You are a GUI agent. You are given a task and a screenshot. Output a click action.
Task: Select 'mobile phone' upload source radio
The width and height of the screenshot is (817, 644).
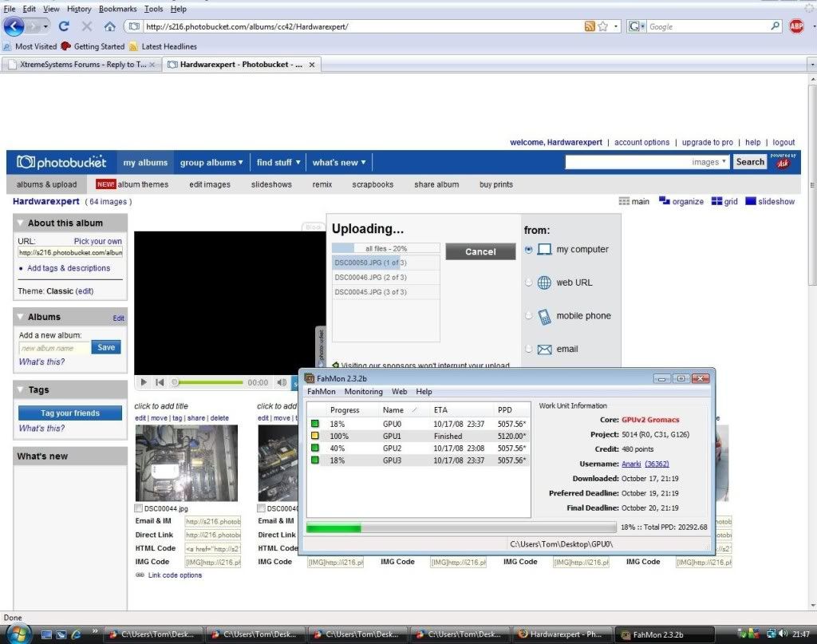(x=528, y=316)
